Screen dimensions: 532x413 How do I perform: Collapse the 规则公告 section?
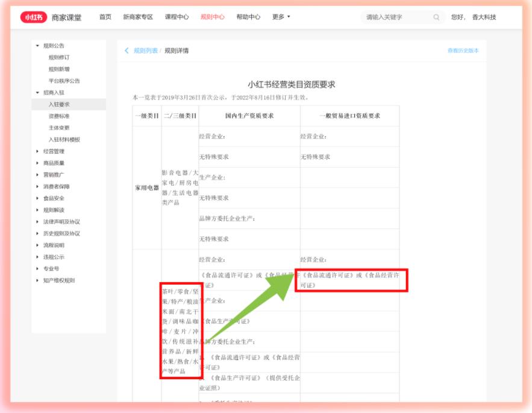pos(37,45)
